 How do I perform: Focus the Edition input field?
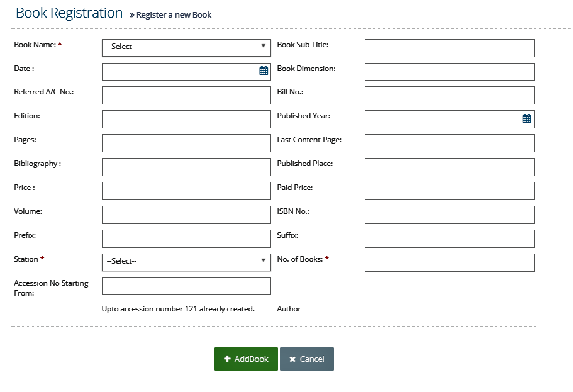[186, 119]
